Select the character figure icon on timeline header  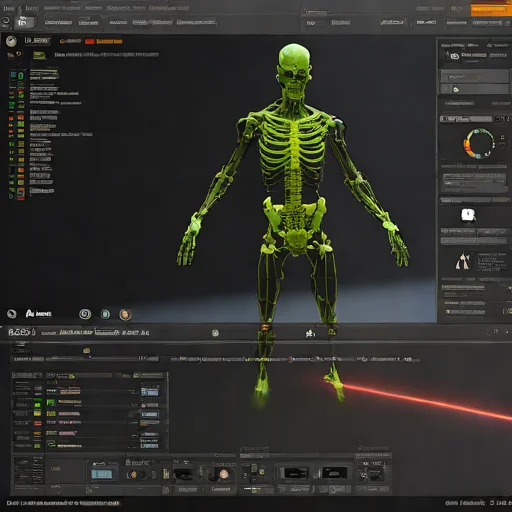click(310, 333)
